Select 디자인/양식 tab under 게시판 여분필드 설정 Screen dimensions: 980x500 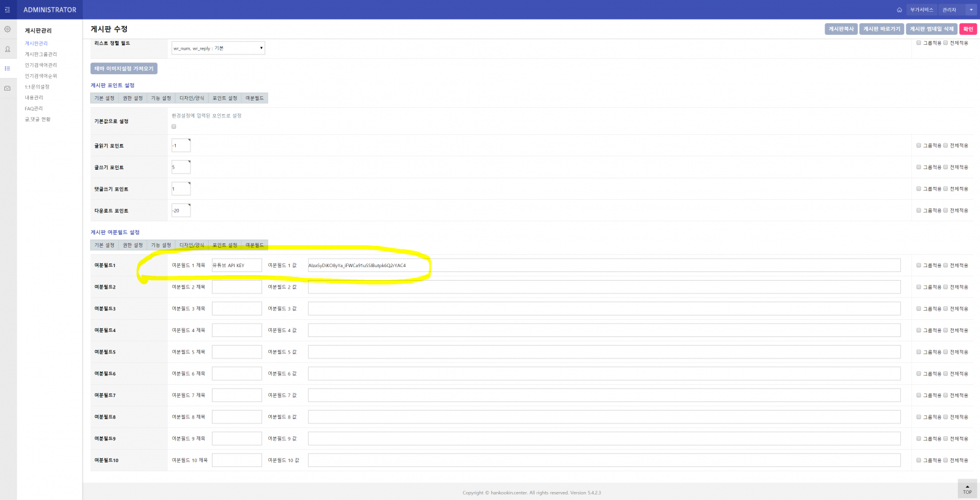click(x=192, y=245)
